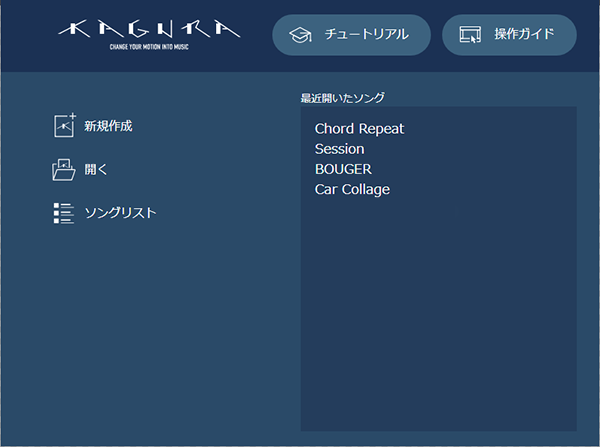600x447 pixels.
Task: Open recent song BOUGER
Action: pyautogui.click(x=343, y=169)
